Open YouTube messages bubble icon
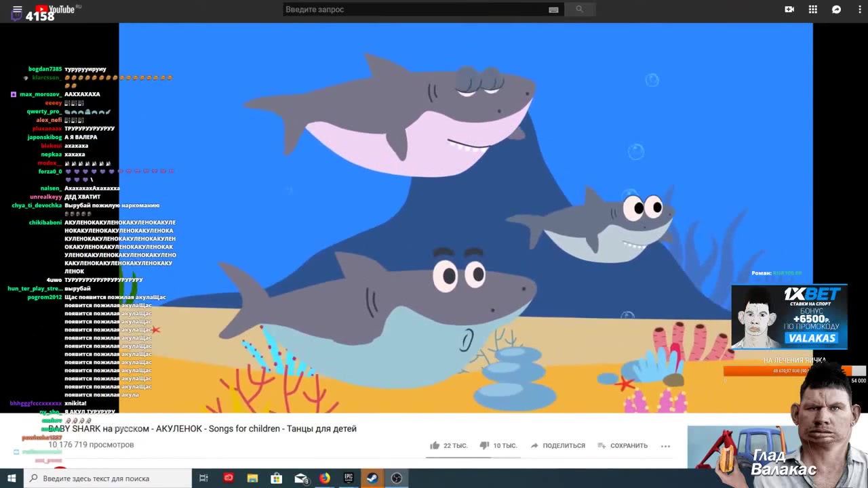Viewport: 868px width, 488px height. pos(837,9)
